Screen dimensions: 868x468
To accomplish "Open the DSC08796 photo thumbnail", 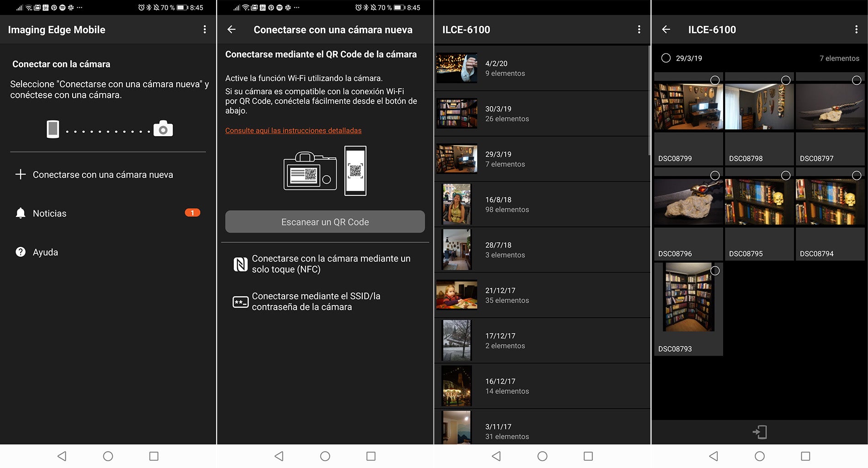I will click(688, 201).
